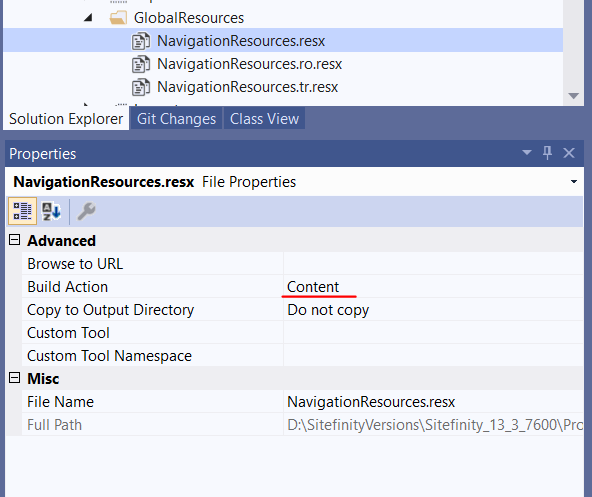Image resolution: width=592 pixels, height=497 pixels.
Task: Close the Properties panel
Action: point(569,153)
